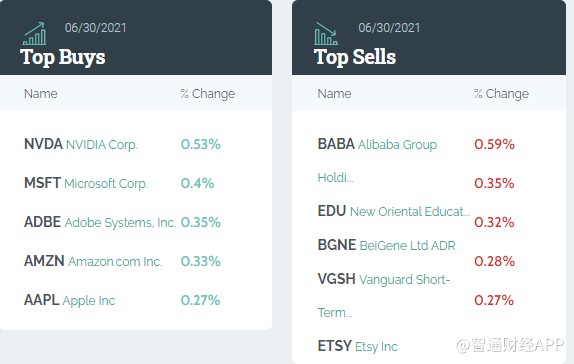This screenshot has width=574, height=364.
Task: Click the AAPL Apple Inc link
Action: pyautogui.click(x=70, y=300)
